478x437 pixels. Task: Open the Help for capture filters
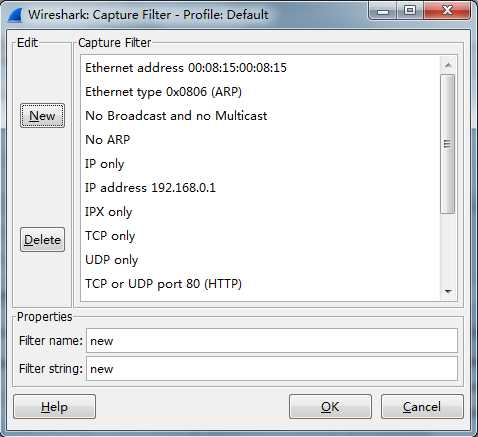(x=54, y=407)
